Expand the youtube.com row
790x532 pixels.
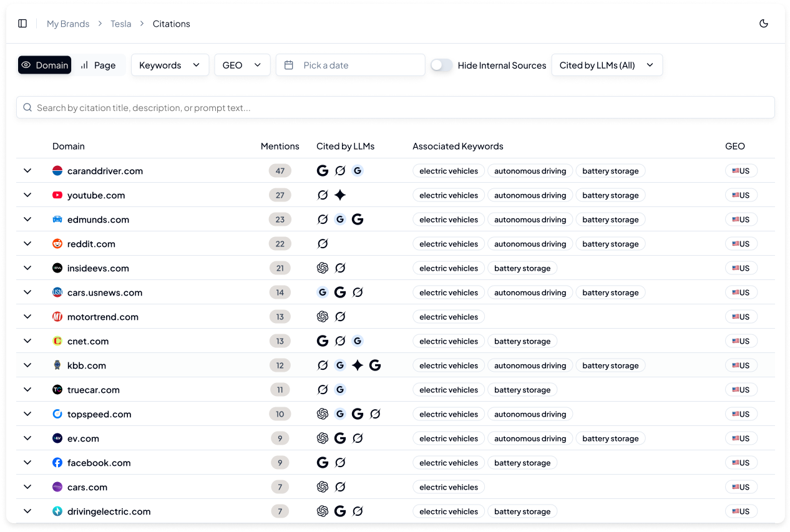click(x=27, y=195)
